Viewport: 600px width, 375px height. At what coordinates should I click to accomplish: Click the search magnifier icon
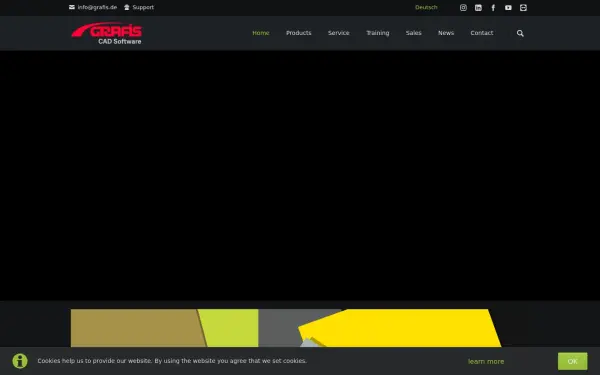(x=520, y=33)
